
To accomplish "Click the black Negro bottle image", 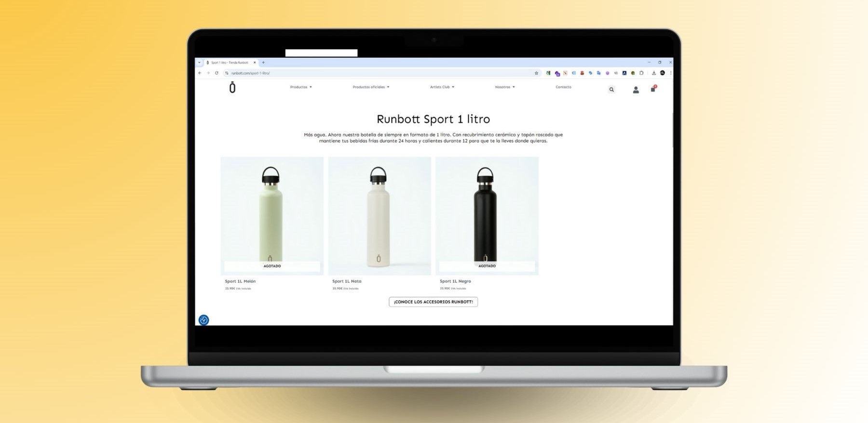I will click(487, 216).
